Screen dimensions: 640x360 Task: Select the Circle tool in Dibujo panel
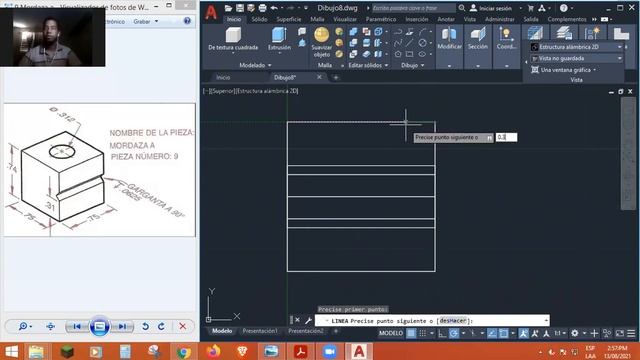[422, 43]
